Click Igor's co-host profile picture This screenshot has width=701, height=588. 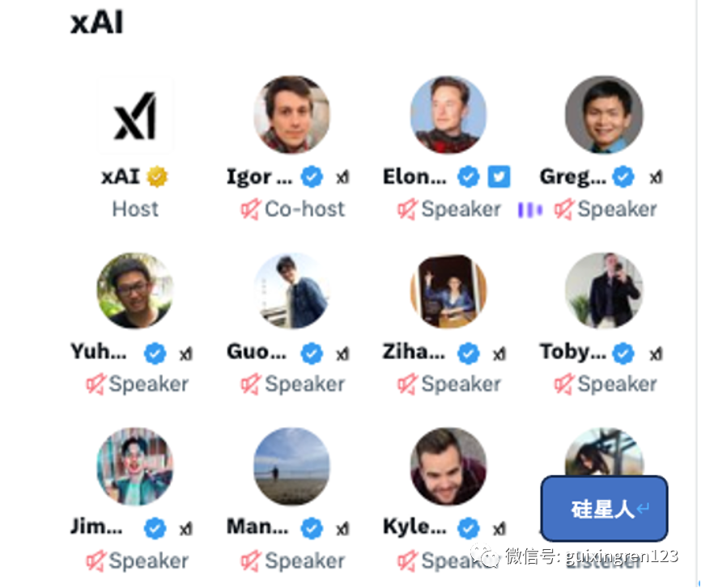coord(291,115)
